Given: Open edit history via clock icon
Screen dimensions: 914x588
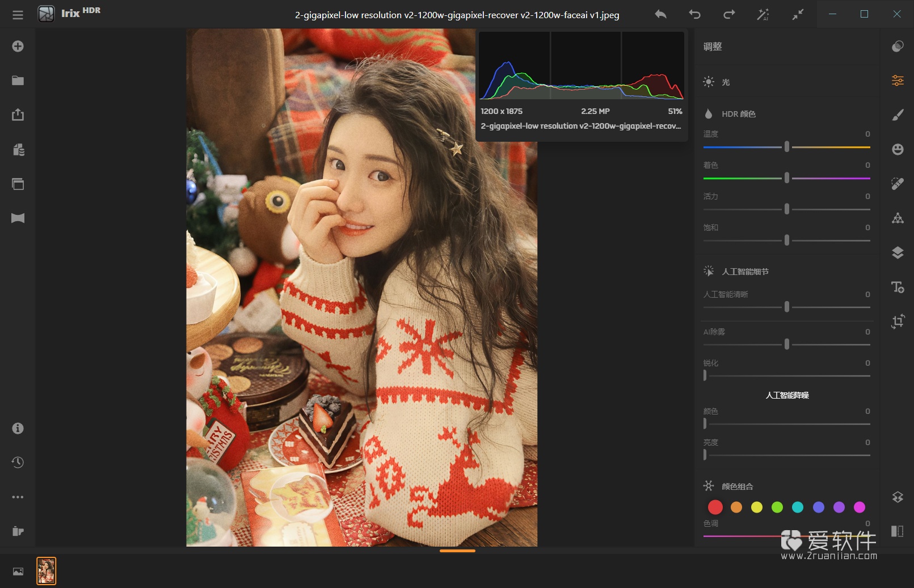Looking at the screenshot, I should tap(18, 462).
